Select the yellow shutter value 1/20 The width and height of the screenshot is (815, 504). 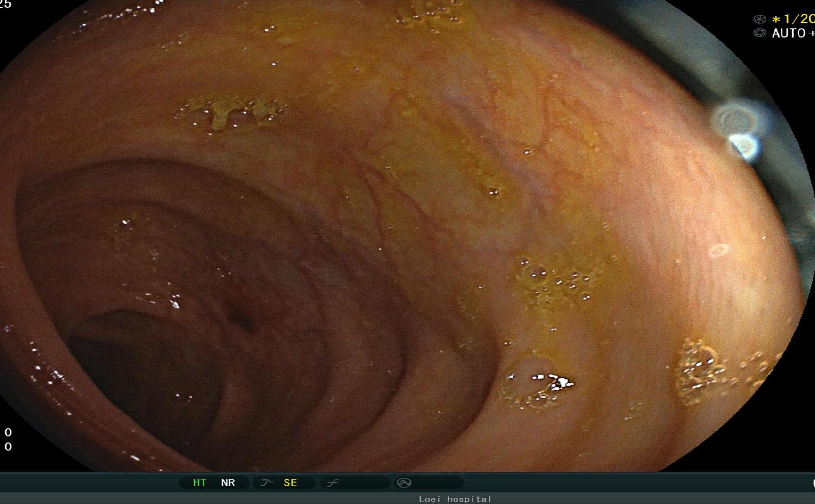(x=793, y=19)
